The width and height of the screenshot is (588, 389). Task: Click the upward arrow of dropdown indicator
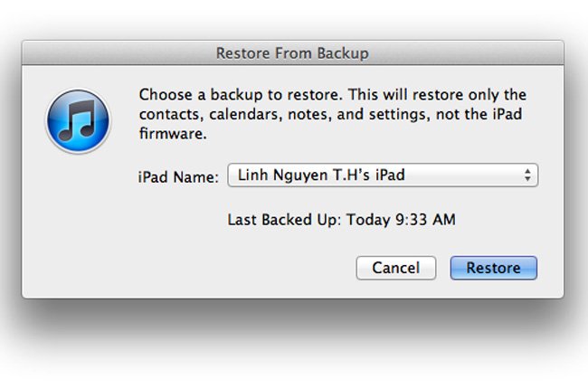click(527, 171)
